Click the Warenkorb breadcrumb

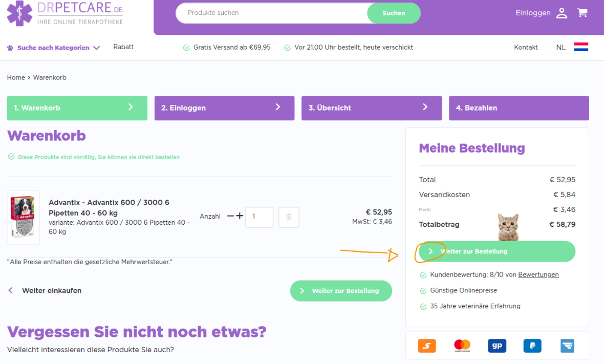(50, 77)
